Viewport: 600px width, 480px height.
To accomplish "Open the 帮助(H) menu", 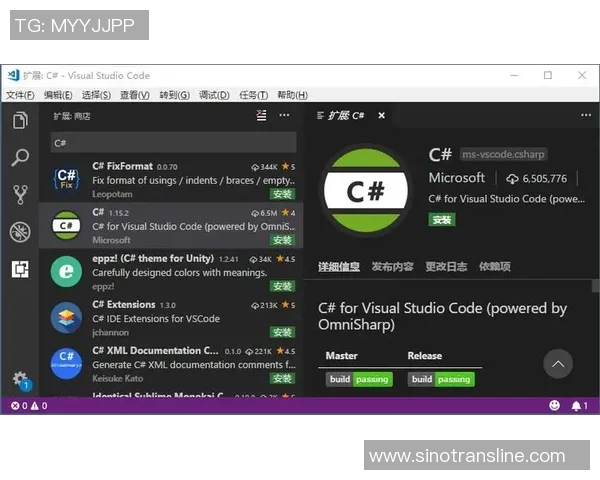I will (x=292, y=95).
